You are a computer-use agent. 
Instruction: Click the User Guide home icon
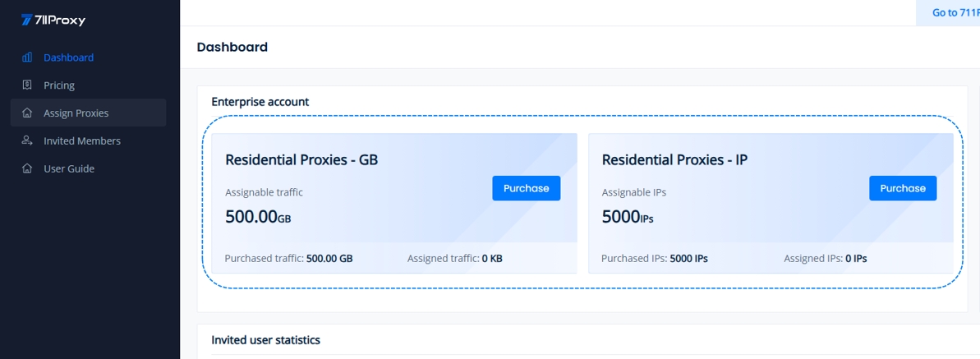(27, 169)
